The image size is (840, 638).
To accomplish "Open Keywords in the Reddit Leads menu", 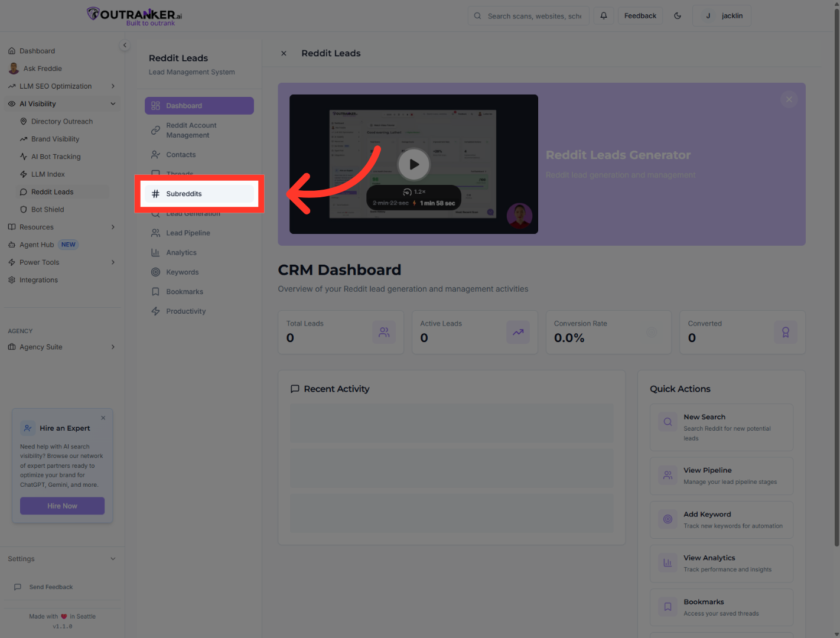I will (x=199, y=272).
